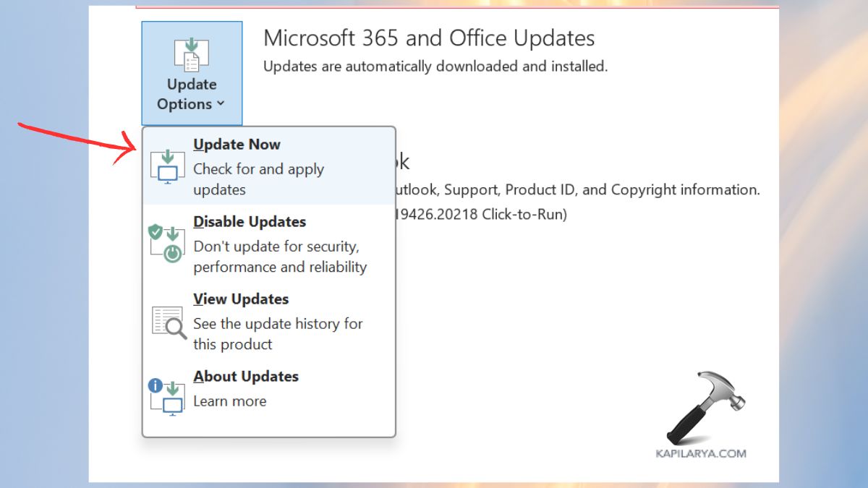Choose View Updates menu entry
The image size is (868, 488).
pyautogui.click(x=241, y=299)
